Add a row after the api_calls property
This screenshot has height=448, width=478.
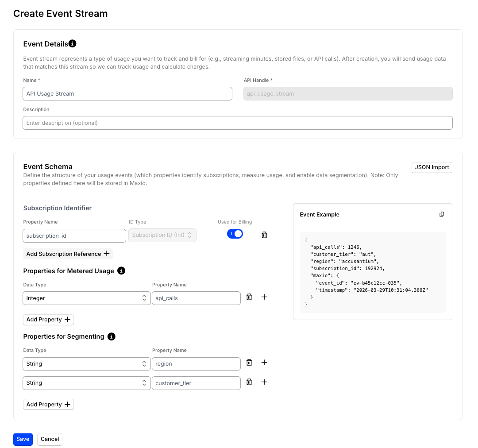(x=264, y=297)
